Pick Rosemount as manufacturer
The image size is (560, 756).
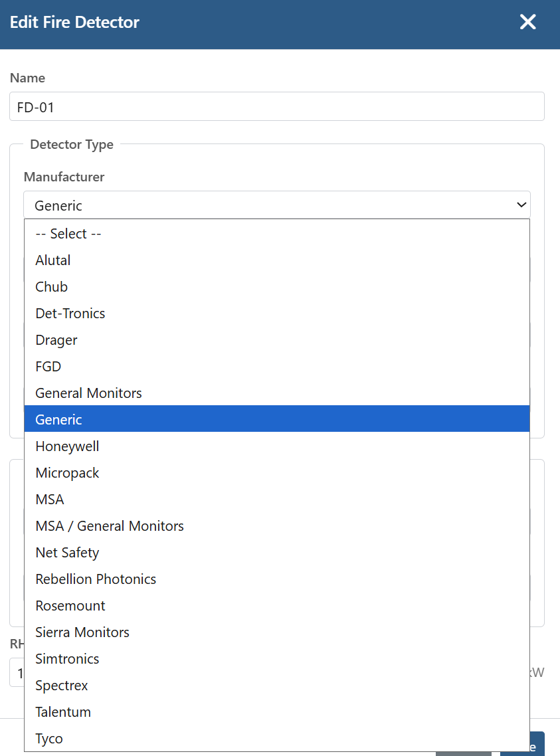[x=277, y=606]
